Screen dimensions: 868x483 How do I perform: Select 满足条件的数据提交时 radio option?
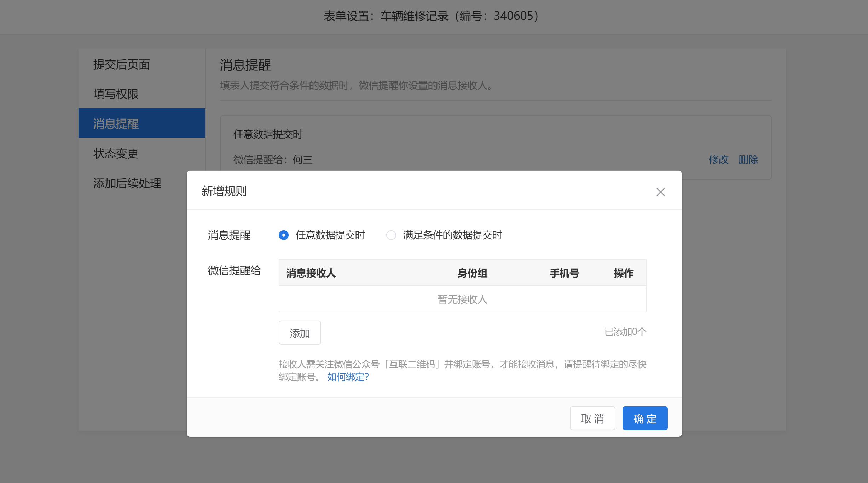[391, 235]
